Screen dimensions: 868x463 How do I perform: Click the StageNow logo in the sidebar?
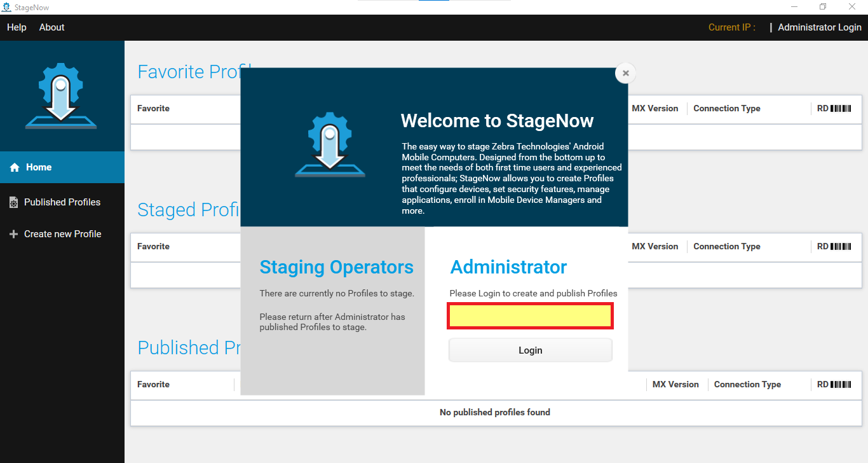(x=61, y=95)
